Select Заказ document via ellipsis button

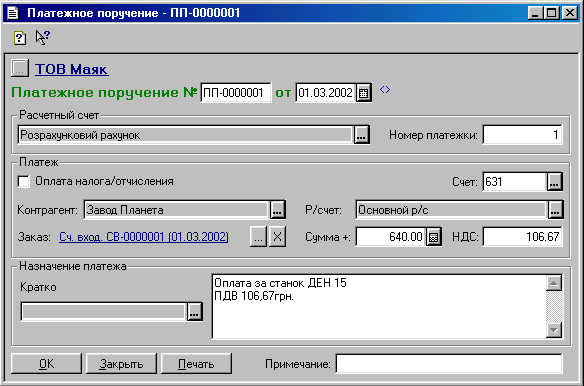(258, 237)
